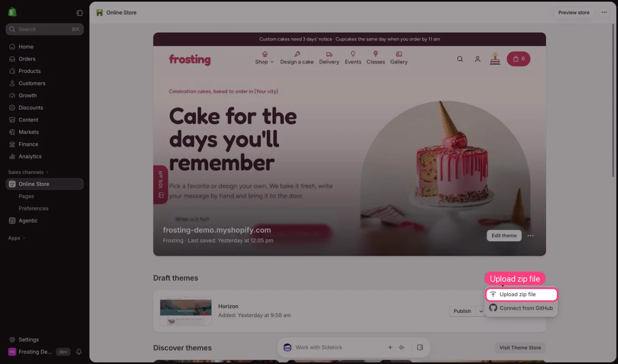Click the Visit Theme Store button
The width and height of the screenshot is (618, 364).
pos(520,348)
